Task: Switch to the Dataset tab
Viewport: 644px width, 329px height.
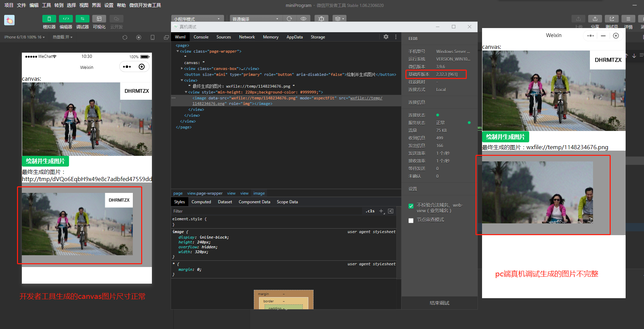Action: tap(225, 202)
